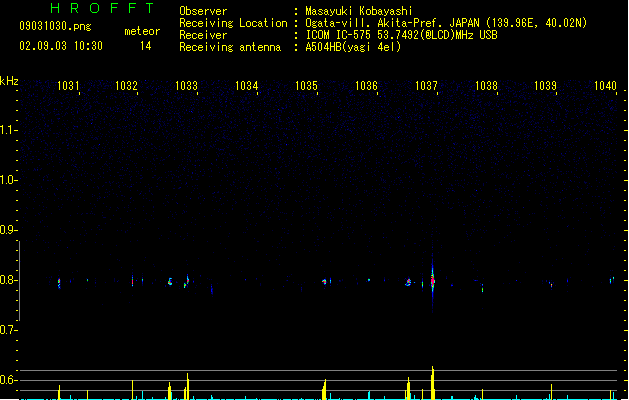
Task: Click receiver text ICOM IC-575 53.7492 MHz USB
Action: pyautogui.click(x=402, y=35)
